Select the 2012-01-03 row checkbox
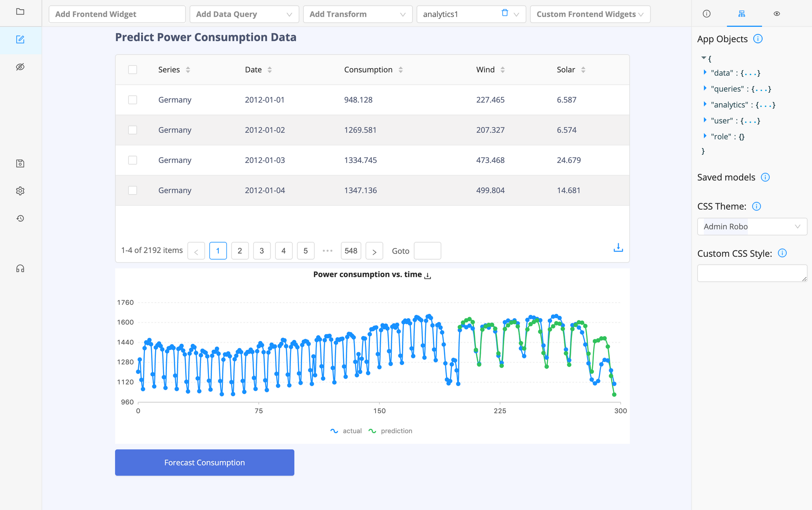This screenshot has height=510, width=812. pos(132,160)
